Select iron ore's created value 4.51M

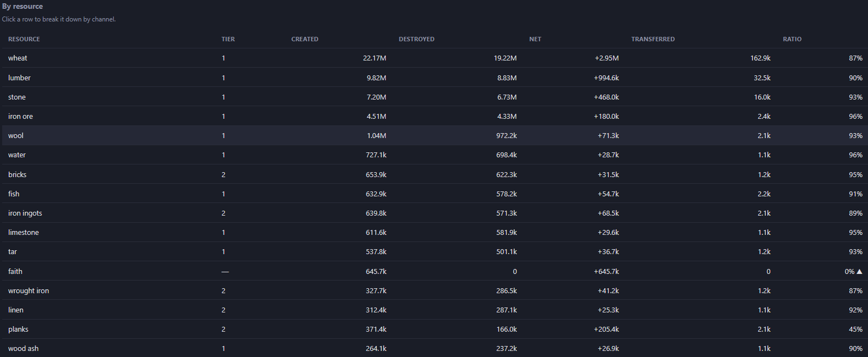(x=376, y=116)
